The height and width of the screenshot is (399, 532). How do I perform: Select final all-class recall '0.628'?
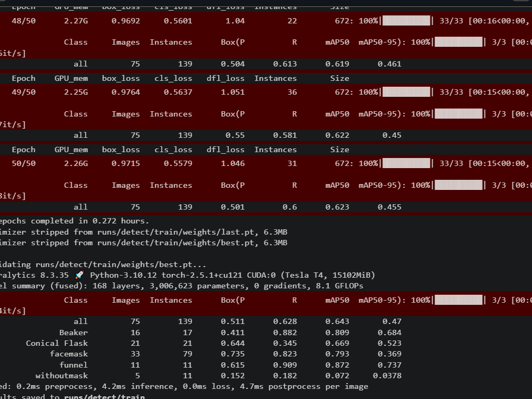point(285,321)
